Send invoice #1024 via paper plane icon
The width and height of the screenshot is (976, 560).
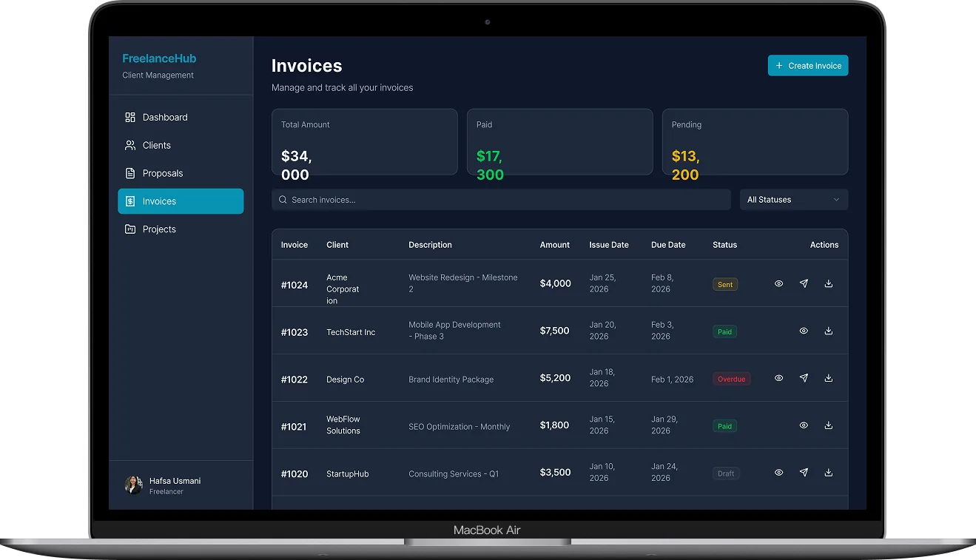point(804,283)
